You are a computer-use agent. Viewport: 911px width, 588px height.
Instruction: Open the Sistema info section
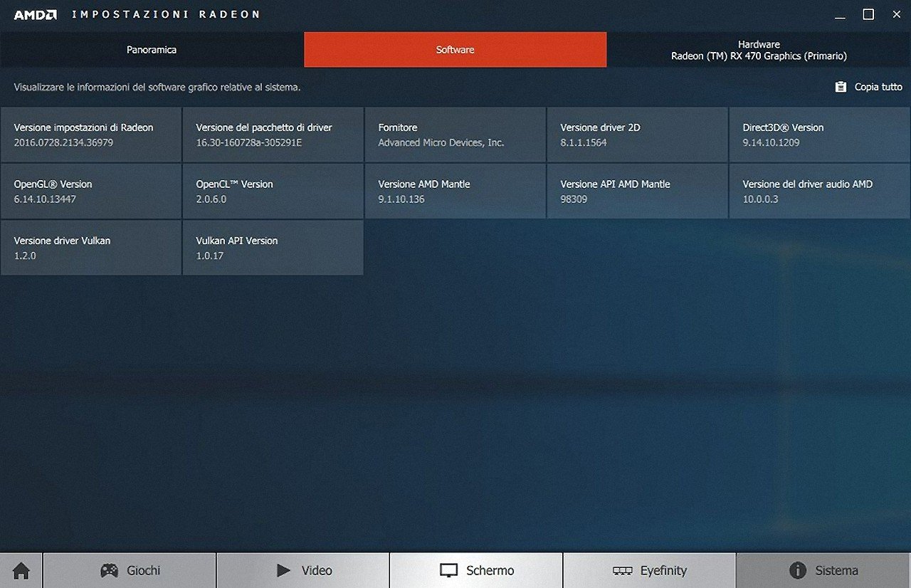pos(823,571)
